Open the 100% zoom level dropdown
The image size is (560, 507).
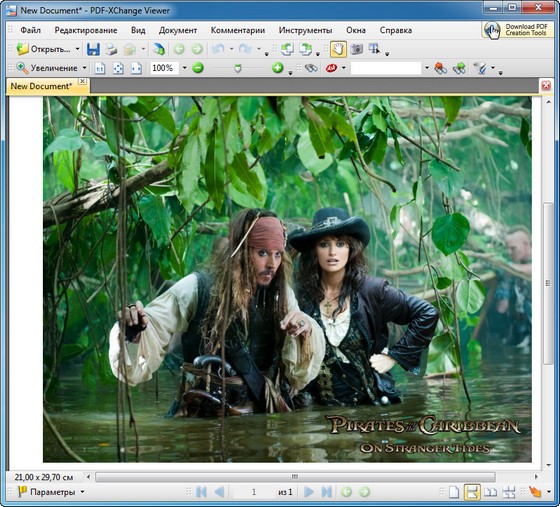[x=185, y=68]
